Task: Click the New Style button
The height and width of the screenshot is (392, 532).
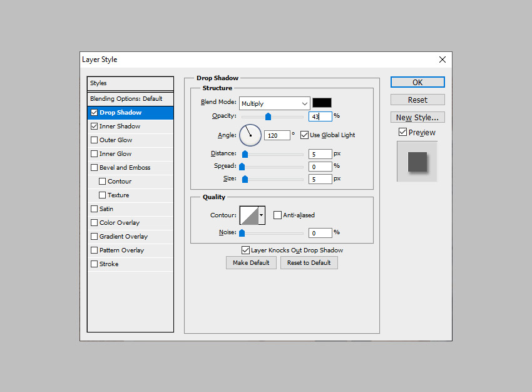Action: pyautogui.click(x=417, y=118)
